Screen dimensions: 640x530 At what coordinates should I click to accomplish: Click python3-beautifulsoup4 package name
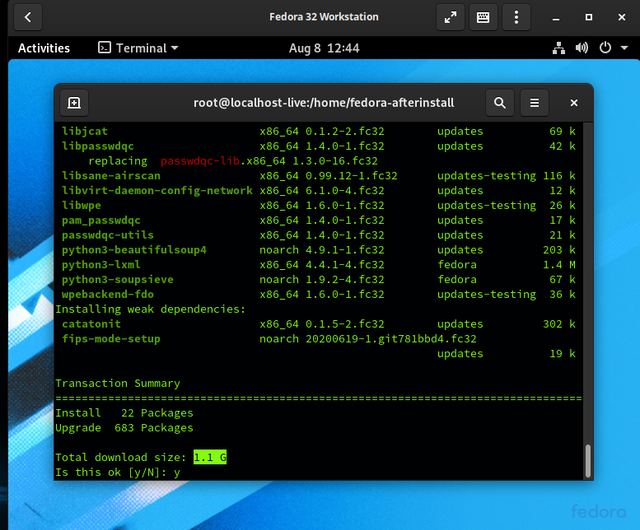click(x=134, y=250)
